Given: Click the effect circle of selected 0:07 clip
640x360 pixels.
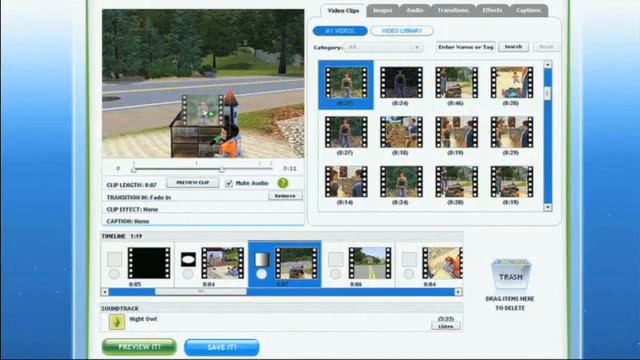Looking at the screenshot, I should click(x=262, y=274).
